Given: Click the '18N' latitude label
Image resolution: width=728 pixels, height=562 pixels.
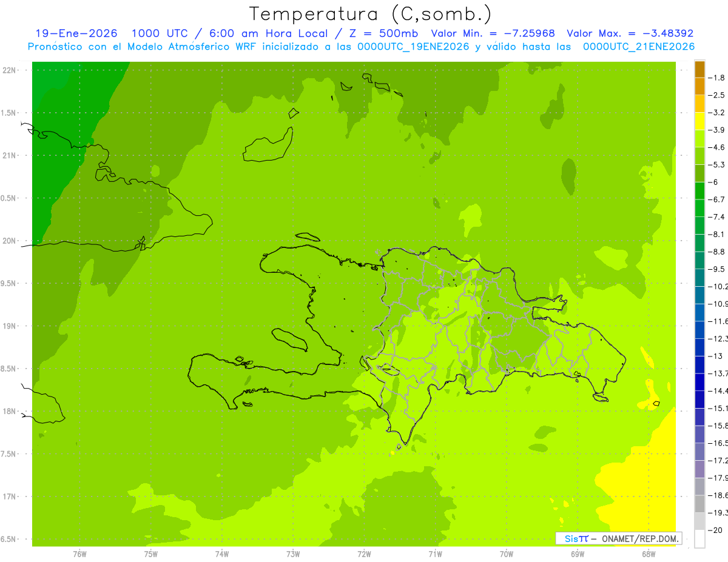Looking at the screenshot, I should point(10,411).
